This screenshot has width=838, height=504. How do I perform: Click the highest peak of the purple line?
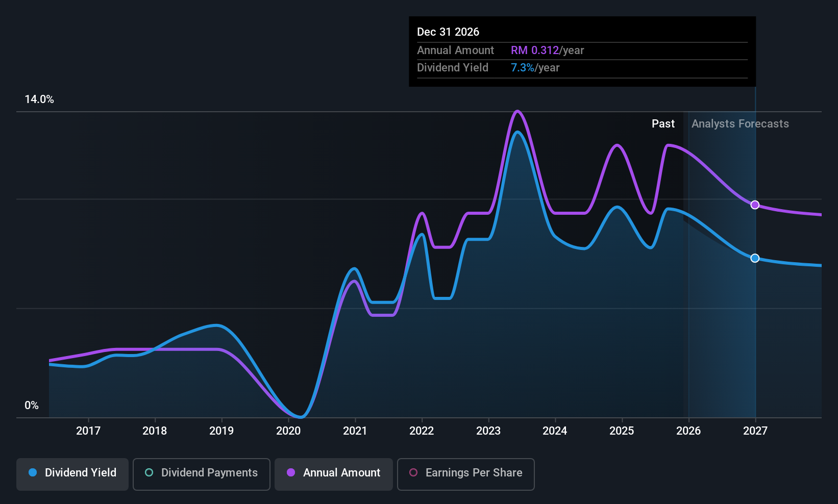pyautogui.click(x=517, y=111)
